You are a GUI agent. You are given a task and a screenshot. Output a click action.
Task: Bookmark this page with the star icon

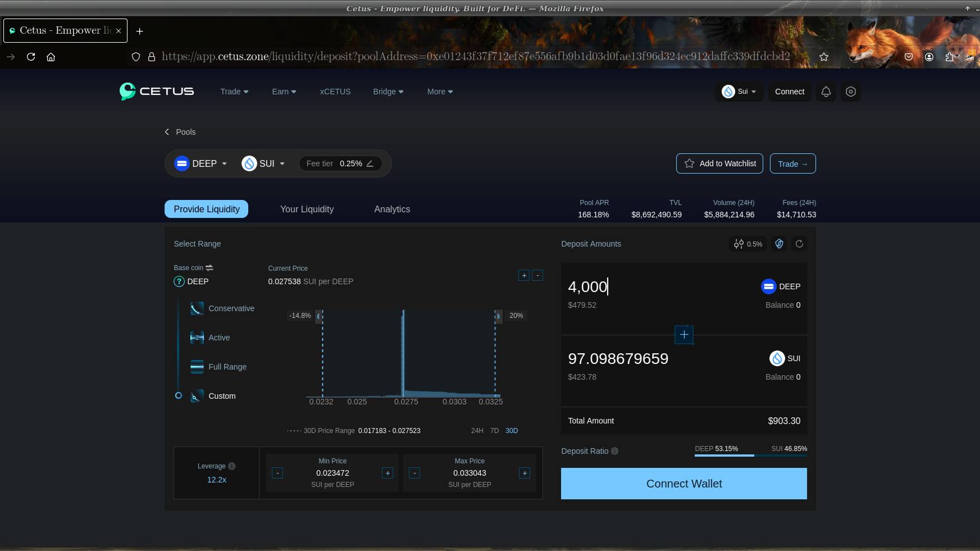point(824,57)
